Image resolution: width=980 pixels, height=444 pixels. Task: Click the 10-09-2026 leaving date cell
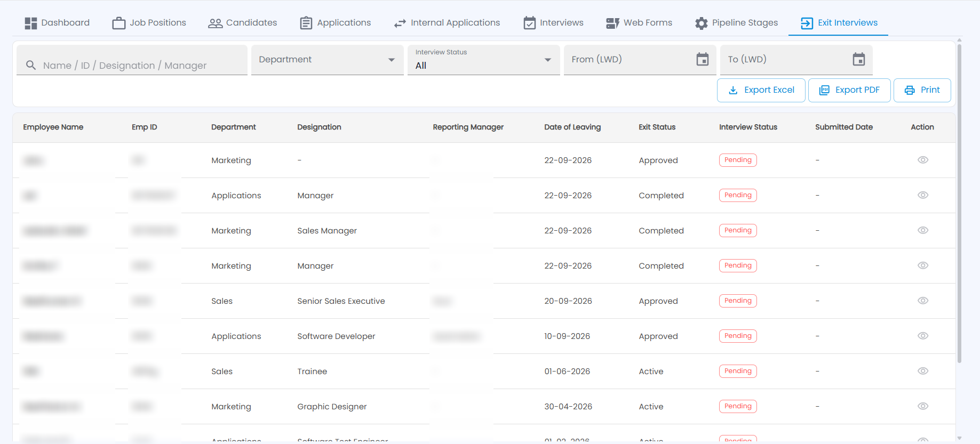click(x=567, y=336)
